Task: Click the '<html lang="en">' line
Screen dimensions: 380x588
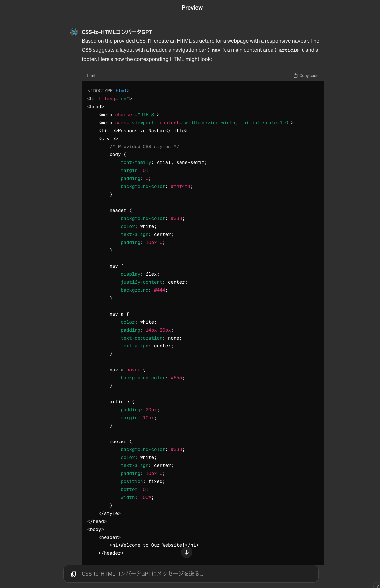Action: click(x=110, y=99)
